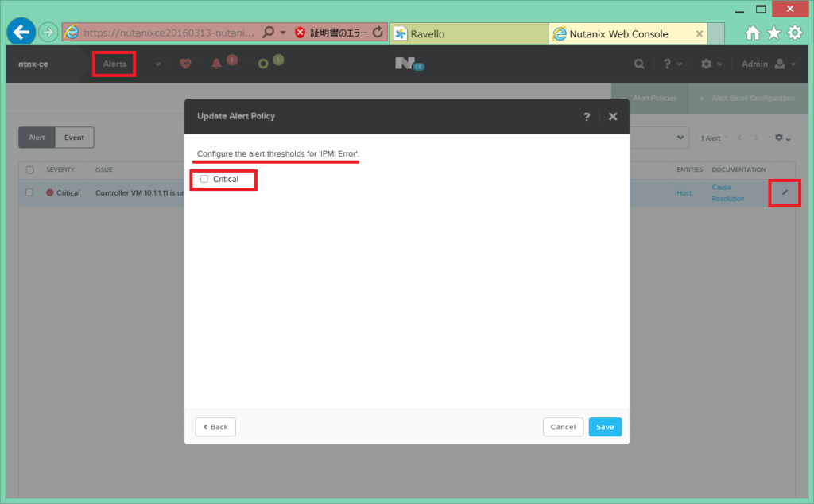Click the '1 Alert' count text
Viewport: 814px width, 504px height.
pyautogui.click(x=711, y=138)
